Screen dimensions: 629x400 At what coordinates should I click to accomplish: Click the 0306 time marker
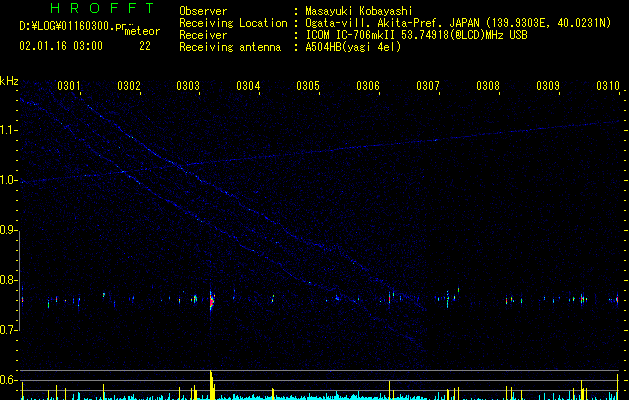click(x=368, y=85)
